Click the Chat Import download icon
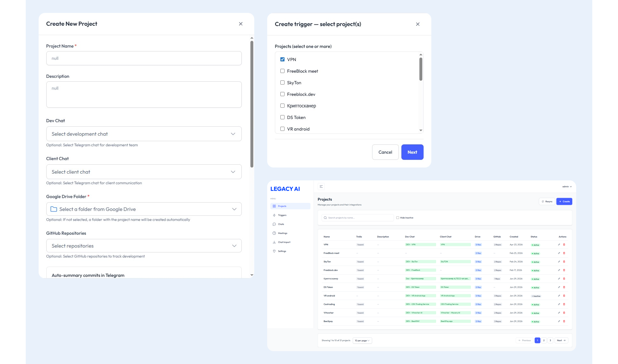Image resolution: width=618 pixels, height=364 pixels. (x=274, y=242)
